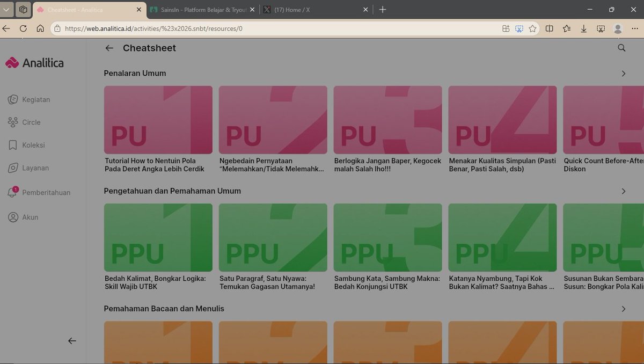Screen dimensions: 644x364
Task: Refresh the current page
Action: pos(23,28)
